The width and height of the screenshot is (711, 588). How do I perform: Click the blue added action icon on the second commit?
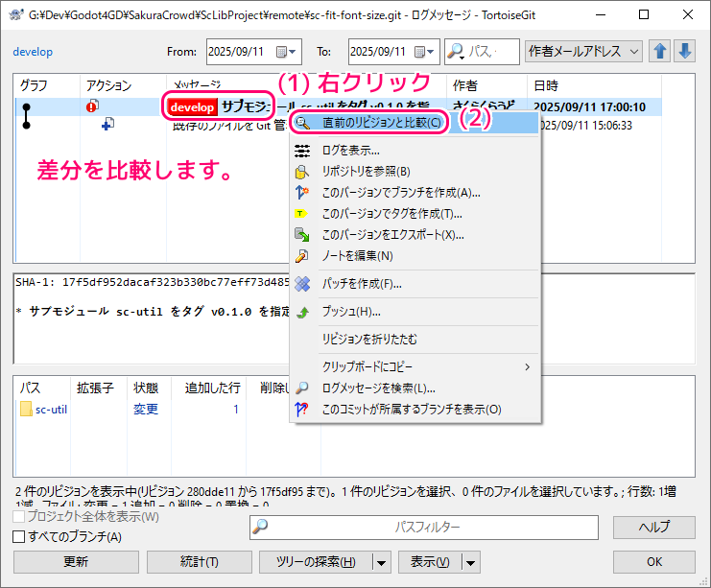tap(107, 125)
